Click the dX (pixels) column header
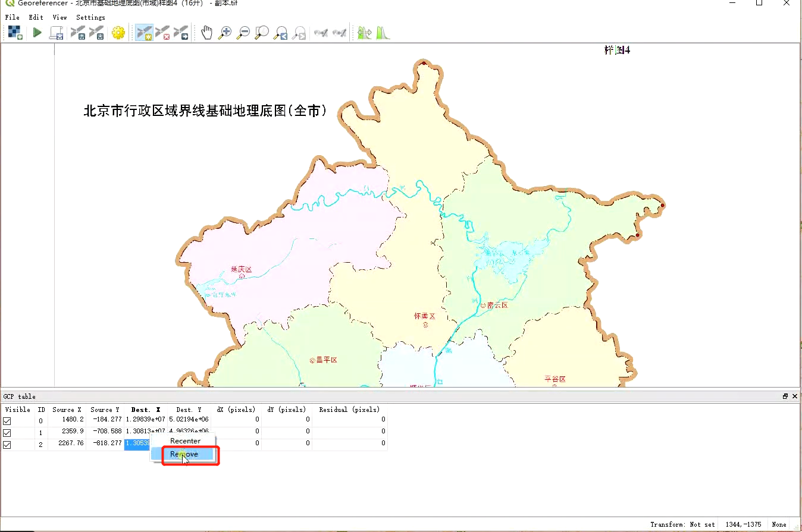Image resolution: width=802 pixels, height=532 pixels. click(236, 410)
